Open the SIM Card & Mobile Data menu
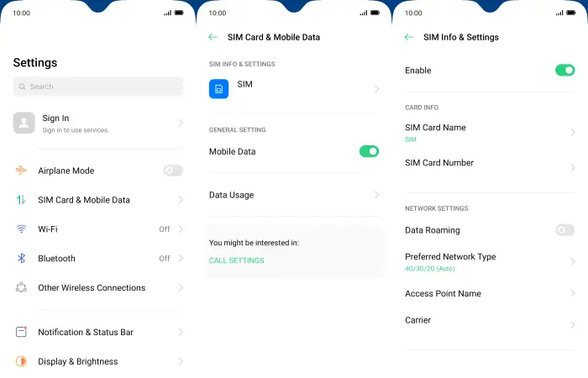Image resolution: width=588 pixels, height=378 pixels. tap(98, 200)
